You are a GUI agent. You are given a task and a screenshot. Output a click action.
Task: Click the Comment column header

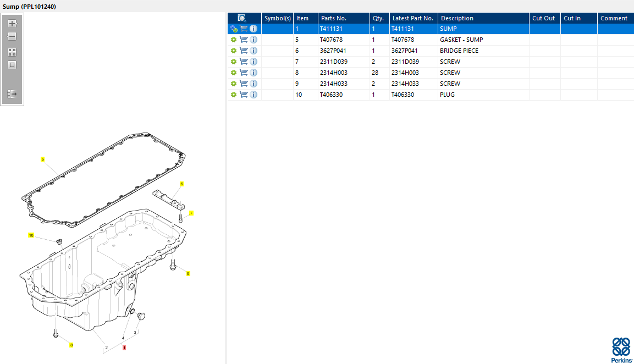(x=615, y=18)
